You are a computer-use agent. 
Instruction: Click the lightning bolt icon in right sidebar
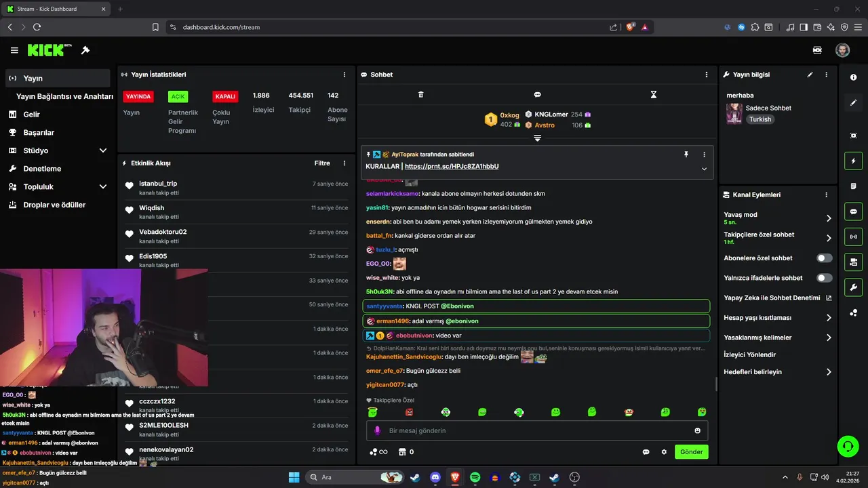(x=853, y=161)
